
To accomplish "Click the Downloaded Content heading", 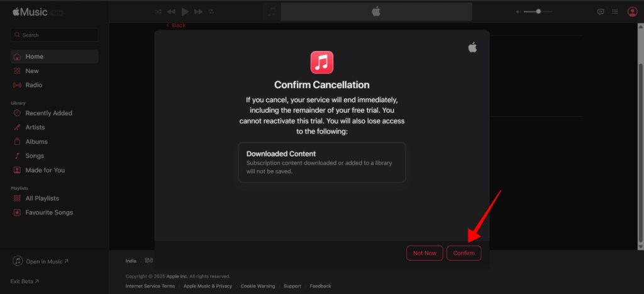I will tap(281, 154).
